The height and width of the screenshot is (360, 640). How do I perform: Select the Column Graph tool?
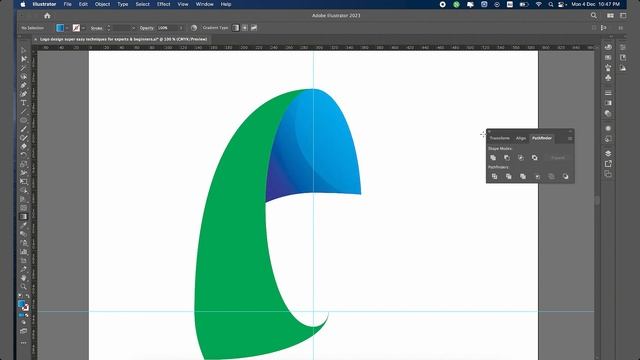23,251
